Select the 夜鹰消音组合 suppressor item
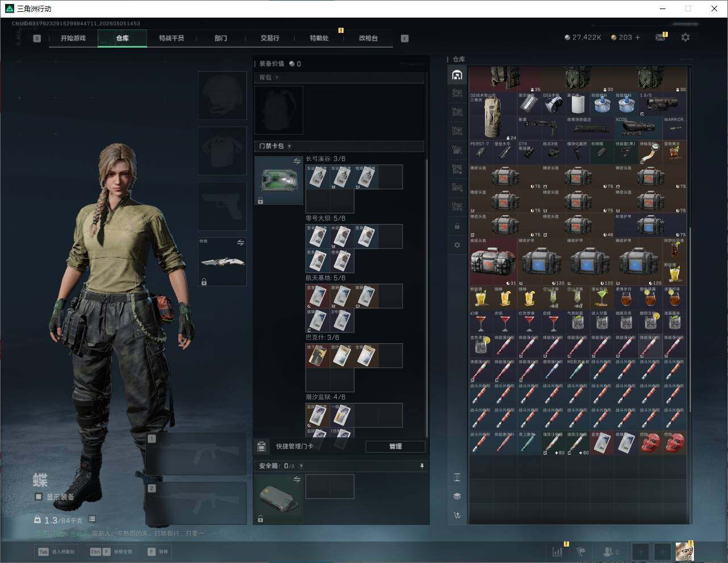This screenshot has height=563, width=728. coord(590,128)
